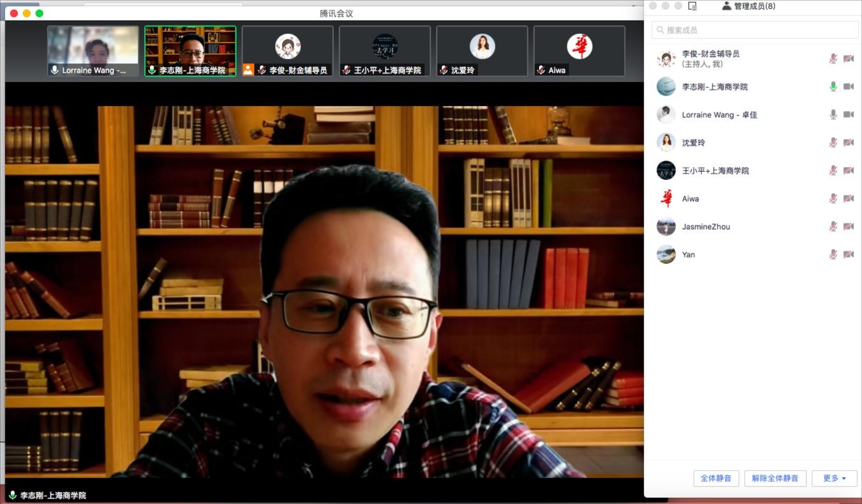Select JasmineZhou in the member list
The width and height of the screenshot is (862, 504).
click(705, 227)
